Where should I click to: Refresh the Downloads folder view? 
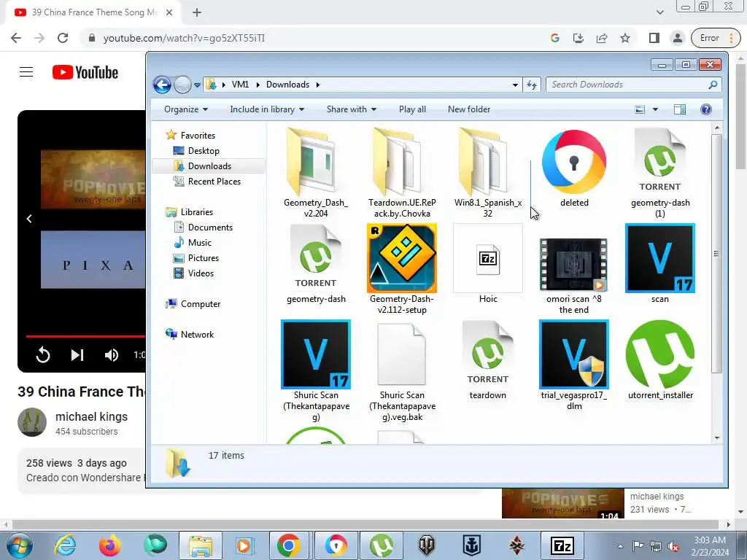tap(531, 85)
